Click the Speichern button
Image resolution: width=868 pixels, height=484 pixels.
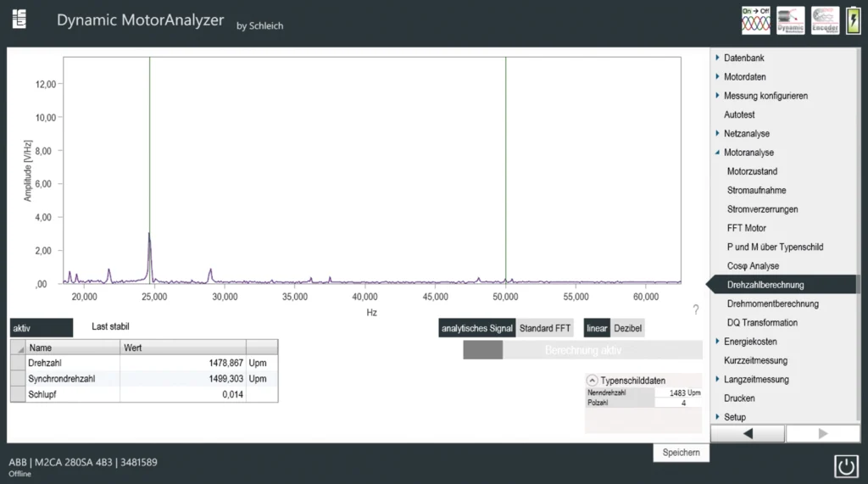681,453
